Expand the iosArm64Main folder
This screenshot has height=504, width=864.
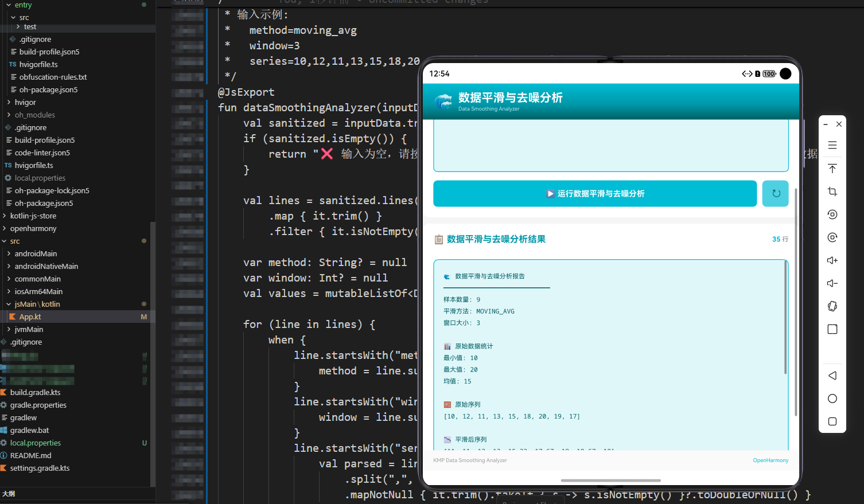[9, 291]
